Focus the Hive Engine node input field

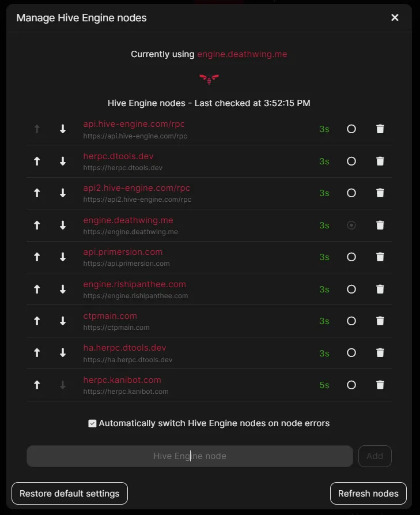coord(190,456)
